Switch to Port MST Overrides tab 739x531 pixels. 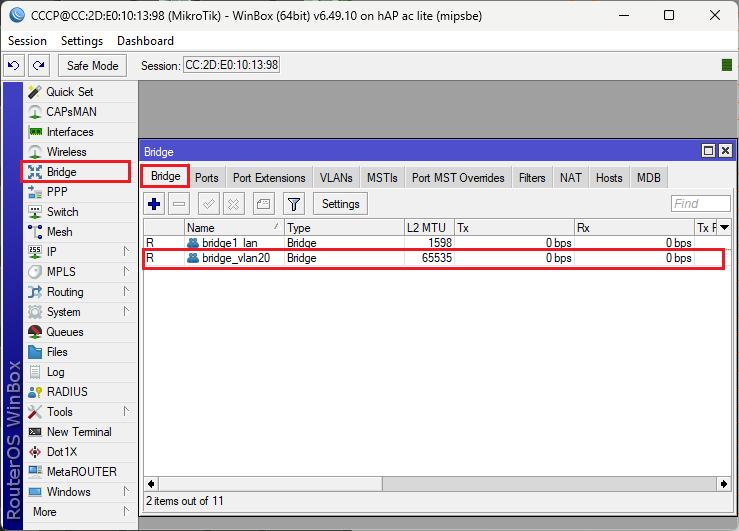[x=458, y=178]
